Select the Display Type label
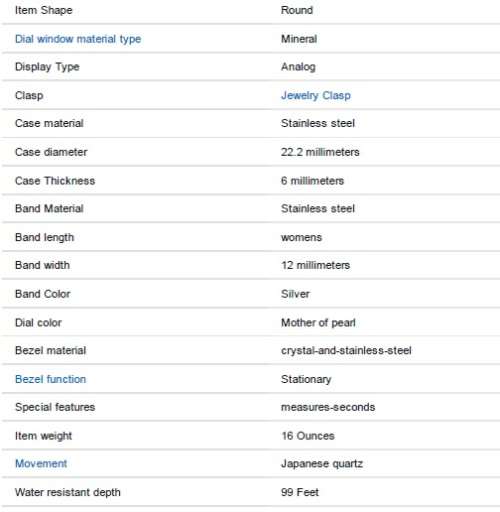Image resolution: width=500 pixels, height=512 pixels. point(47,67)
